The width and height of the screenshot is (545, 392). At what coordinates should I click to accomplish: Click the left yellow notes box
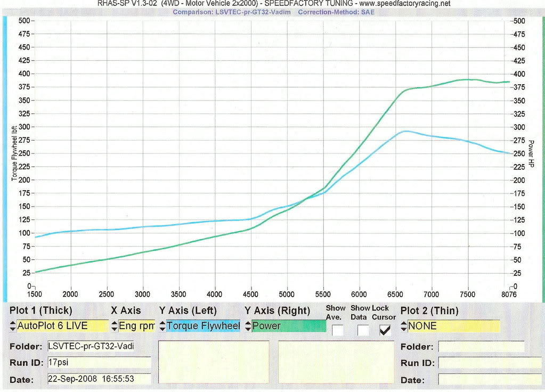tap(214, 362)
